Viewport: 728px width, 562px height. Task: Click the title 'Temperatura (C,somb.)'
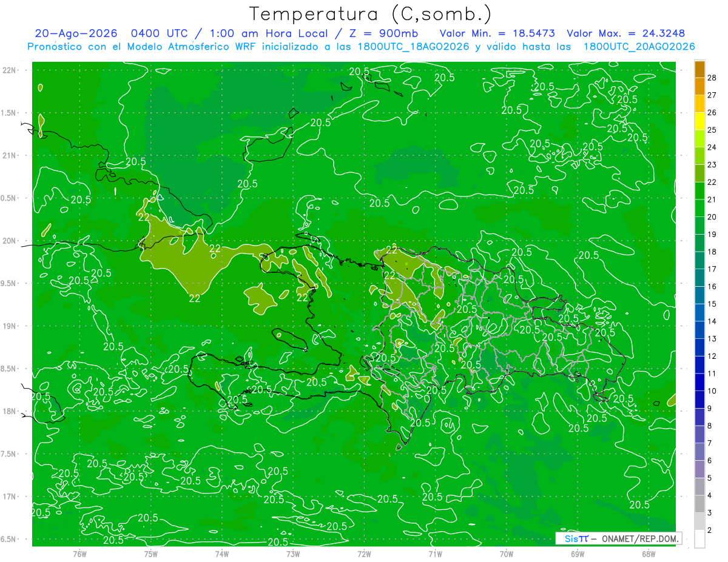coord(371,14)
